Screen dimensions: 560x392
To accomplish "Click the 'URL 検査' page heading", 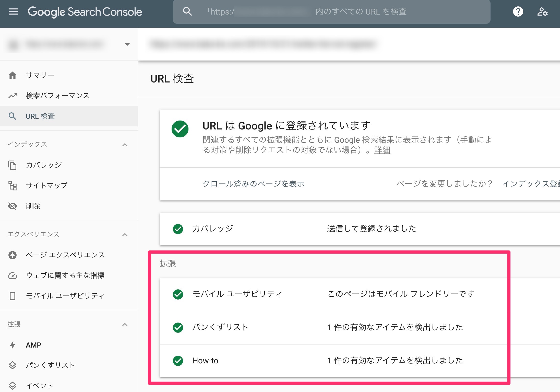I will pos(172,79).
